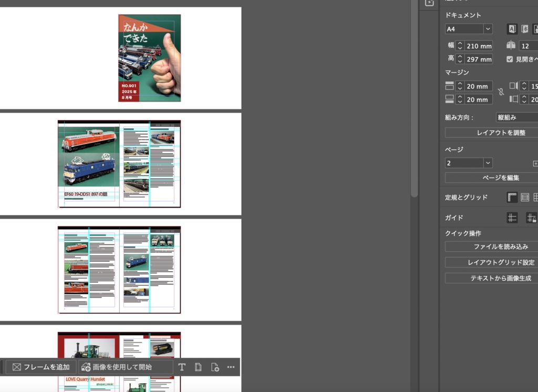
Task: Click the top margin stepper arrows
Action: tap(460, 86)
